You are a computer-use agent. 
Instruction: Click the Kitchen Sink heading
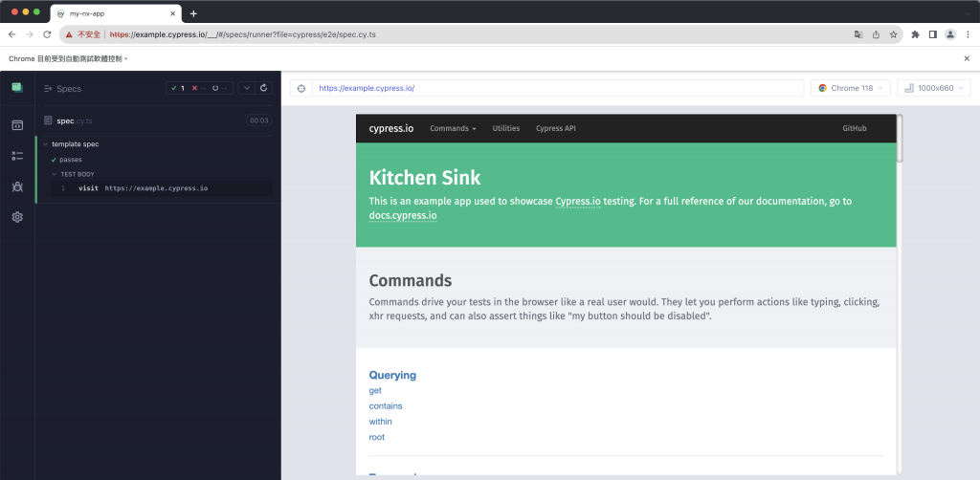tap(424, 178)
